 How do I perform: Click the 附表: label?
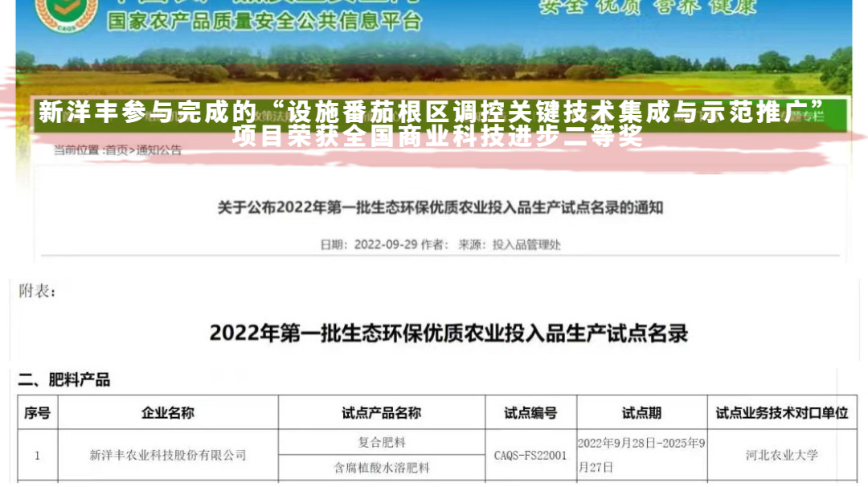tap(37, 291)
